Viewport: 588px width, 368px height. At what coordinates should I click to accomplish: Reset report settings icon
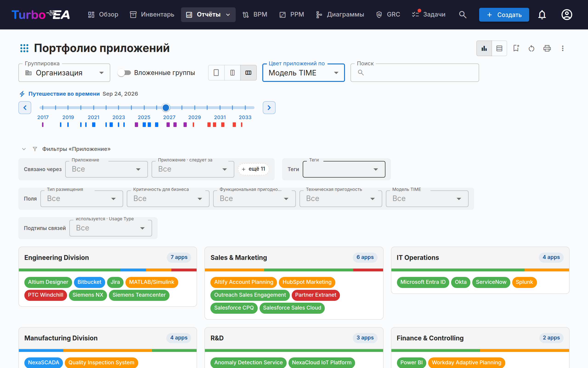click(x=532, y=48)
